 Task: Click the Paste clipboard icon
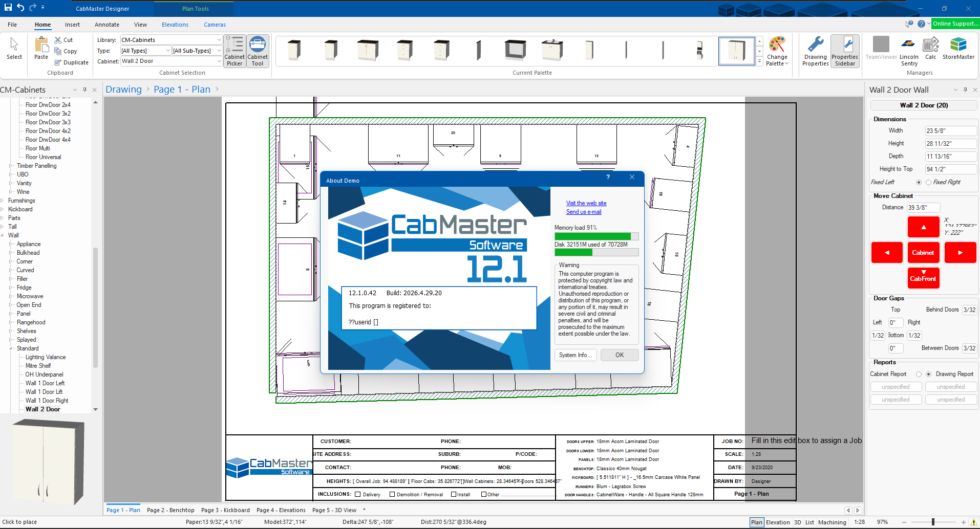point(41,49)
